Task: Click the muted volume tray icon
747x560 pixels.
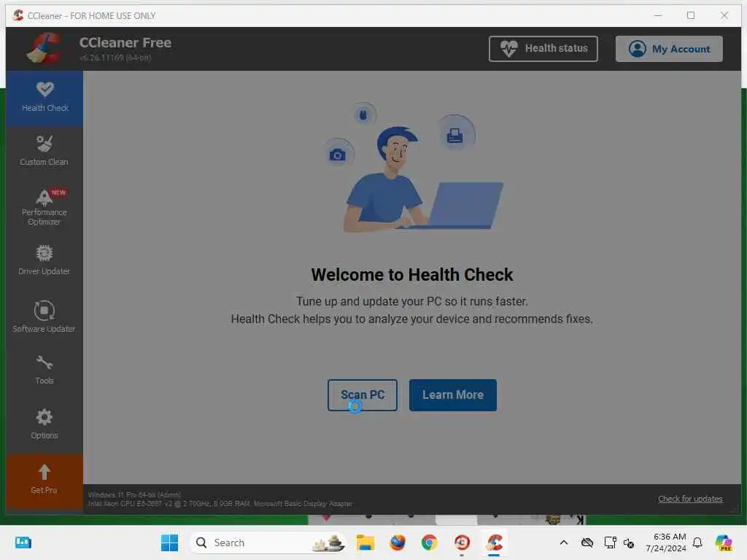Action: pyautogui.click(x=628, y=542)
